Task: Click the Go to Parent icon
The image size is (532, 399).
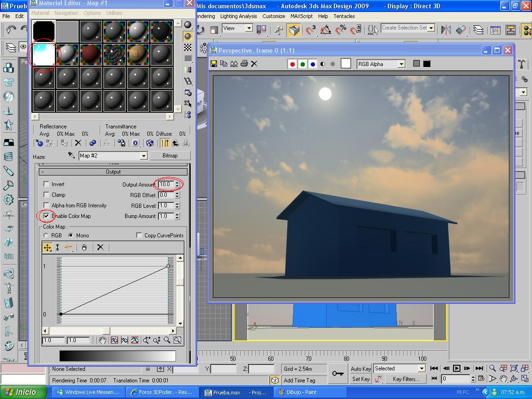Action: [175, 143]
